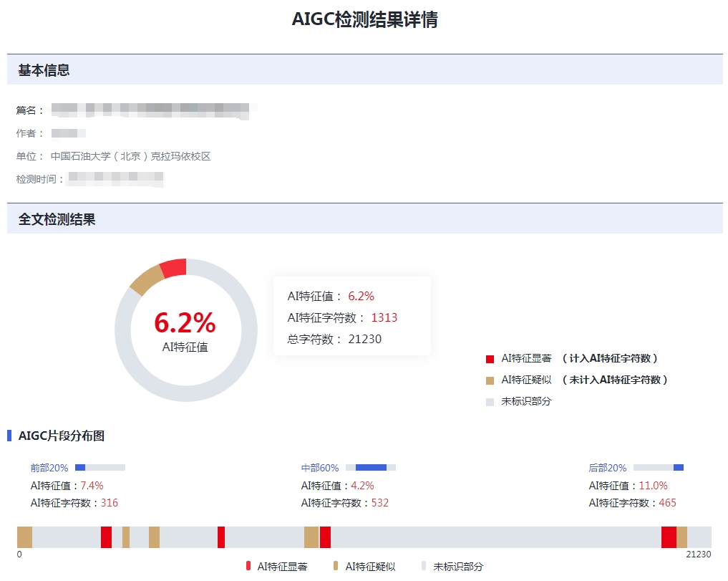
Task: Click the AI特征字符数 1313 value in summary card
Action: 384,317
